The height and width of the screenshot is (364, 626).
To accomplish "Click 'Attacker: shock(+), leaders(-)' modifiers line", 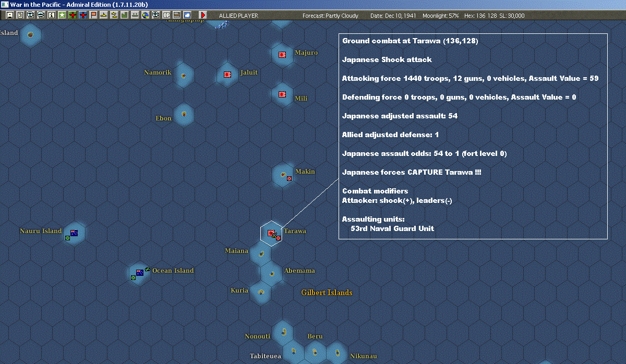I will 397,201.
